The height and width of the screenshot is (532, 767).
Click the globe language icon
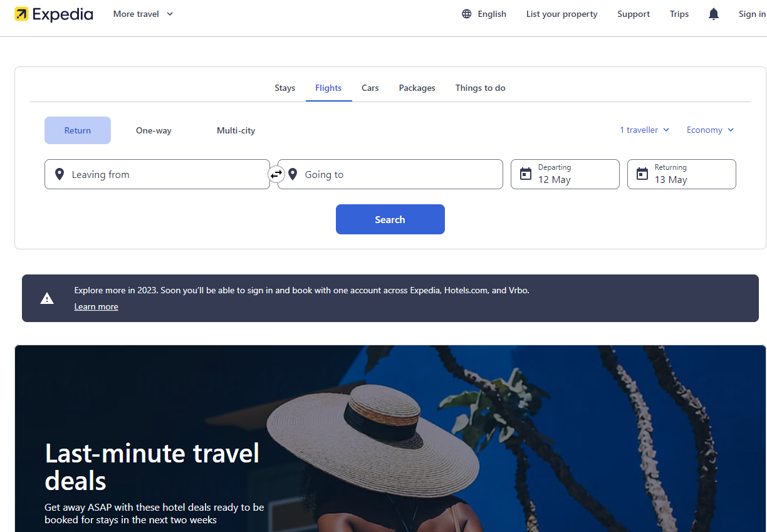coord(467,14)
